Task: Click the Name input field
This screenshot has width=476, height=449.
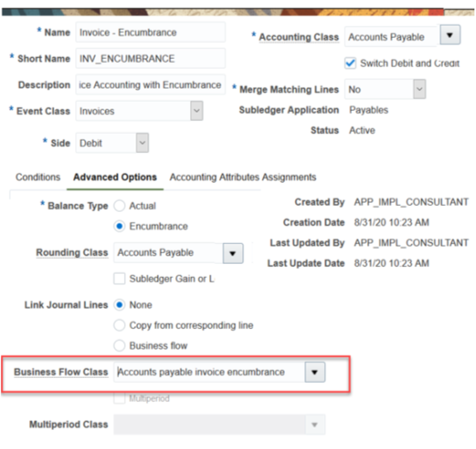Action: click(x=150, y=32)
